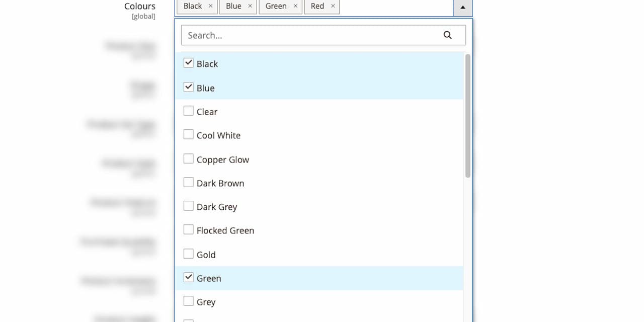Viewport: 644px width, 322px height.
Task: Remove the Blue tag with its x icon
Action: [x=250, y=6]
